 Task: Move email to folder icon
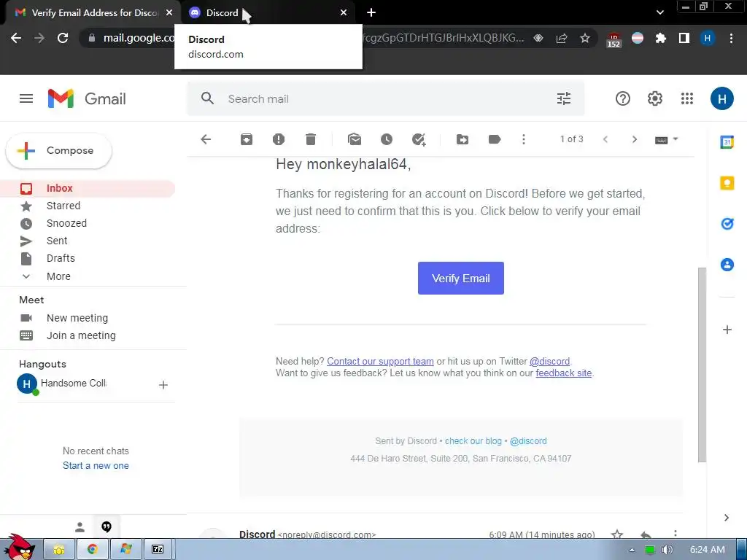(462, 139)
